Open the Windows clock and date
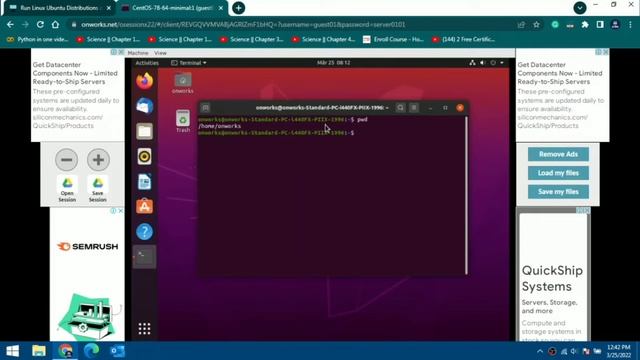Viewport: 640px width, 360px height. point(619,351)
